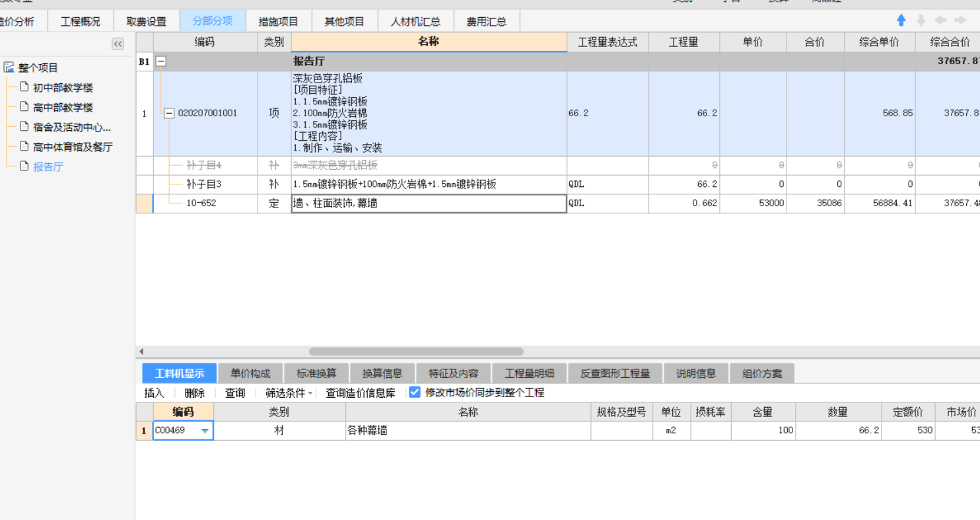Select the 工料机显示 bottom tab
The image size is (980, 520).
pos(180,373)
